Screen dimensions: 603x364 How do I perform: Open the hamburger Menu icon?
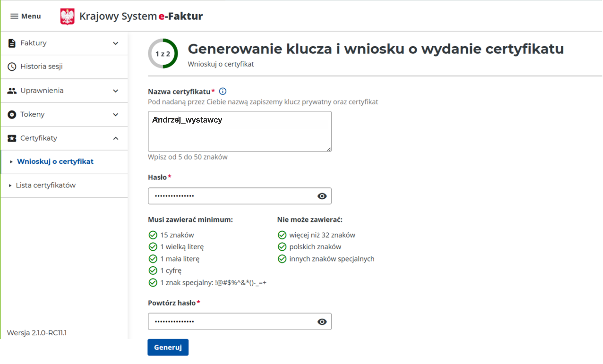click(14, 16)
